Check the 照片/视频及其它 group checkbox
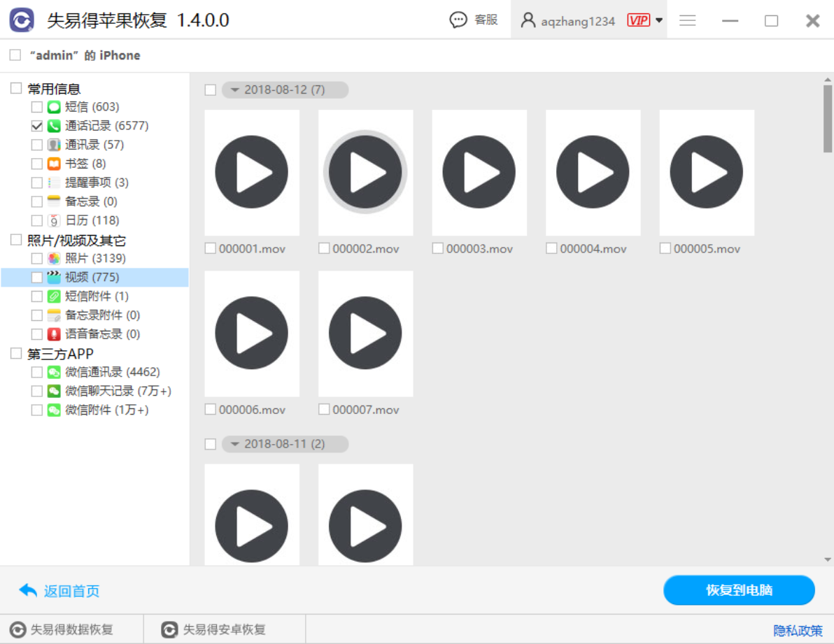Screen dimensions: 834x644 pos(16,240)
